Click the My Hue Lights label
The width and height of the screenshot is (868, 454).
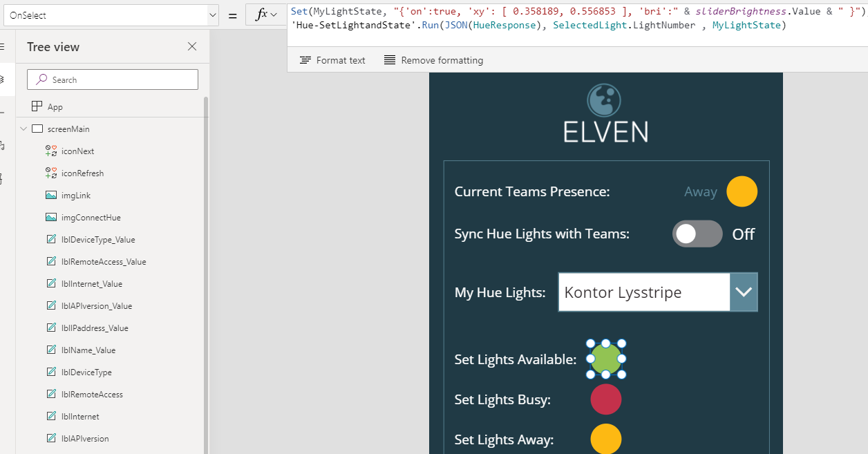pyautogui.click(x=500, y=292)
